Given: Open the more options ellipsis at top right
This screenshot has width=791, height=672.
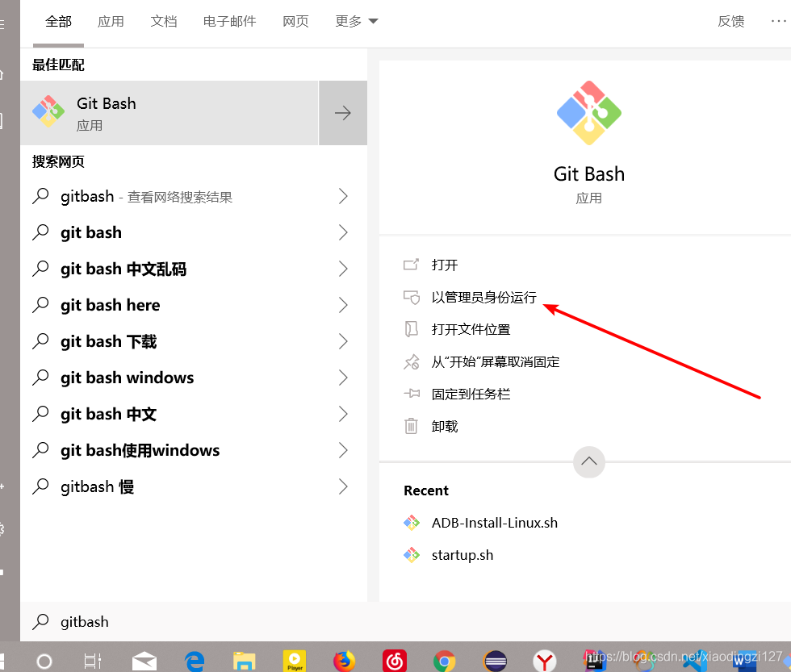Looking at the screenshot, I should click(x=778, y=21).
